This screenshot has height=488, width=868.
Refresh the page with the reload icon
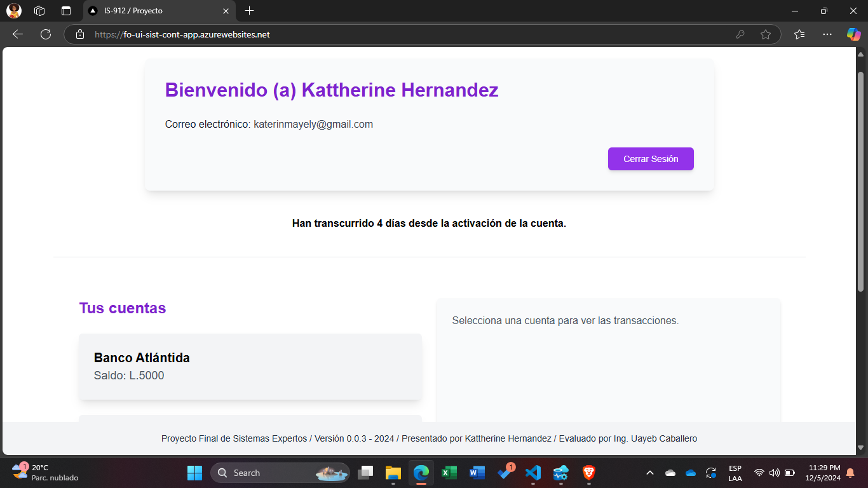click(x=46, y=34)
